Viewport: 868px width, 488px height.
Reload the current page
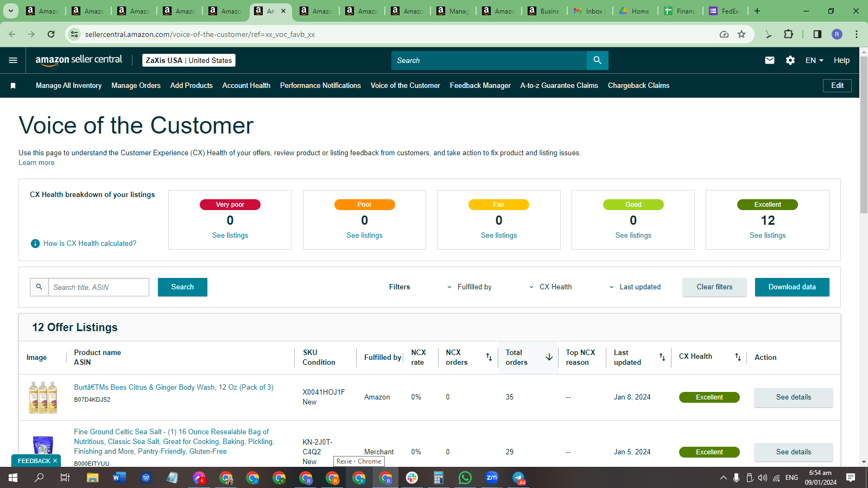[51, 34]
